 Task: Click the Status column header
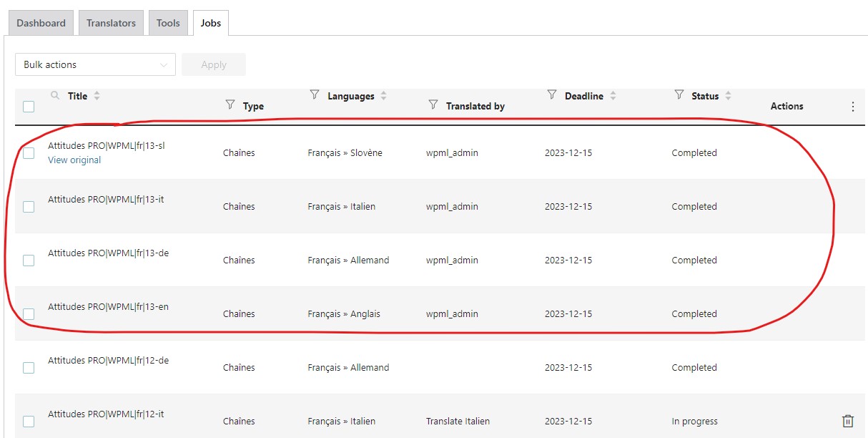[x=705, y=96]
